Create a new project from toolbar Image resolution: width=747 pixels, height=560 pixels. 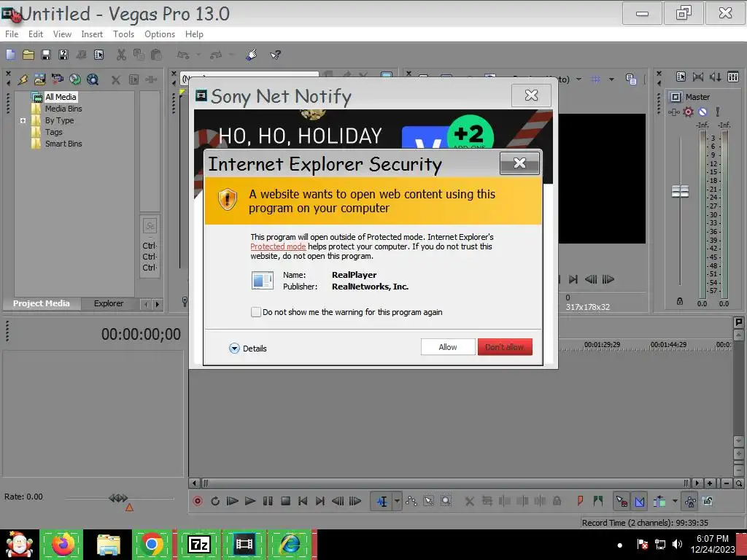pos(10,55)
